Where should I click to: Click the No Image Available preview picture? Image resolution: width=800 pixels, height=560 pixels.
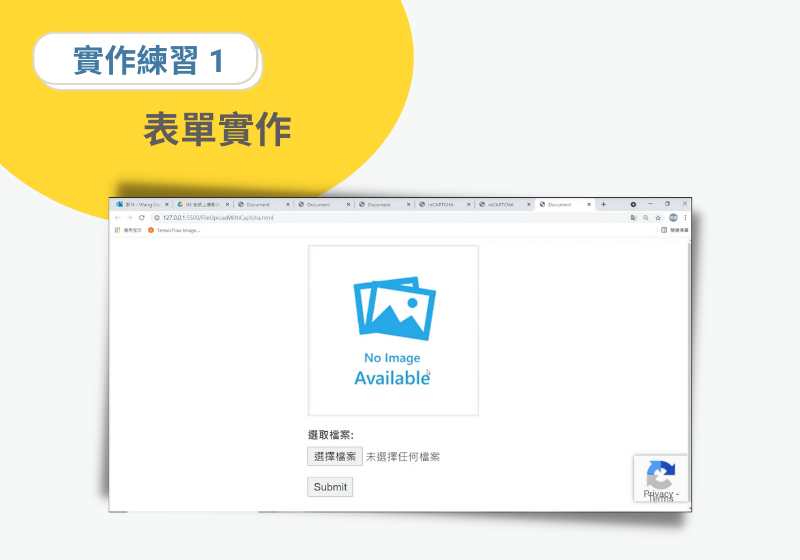tap(393, 330)
